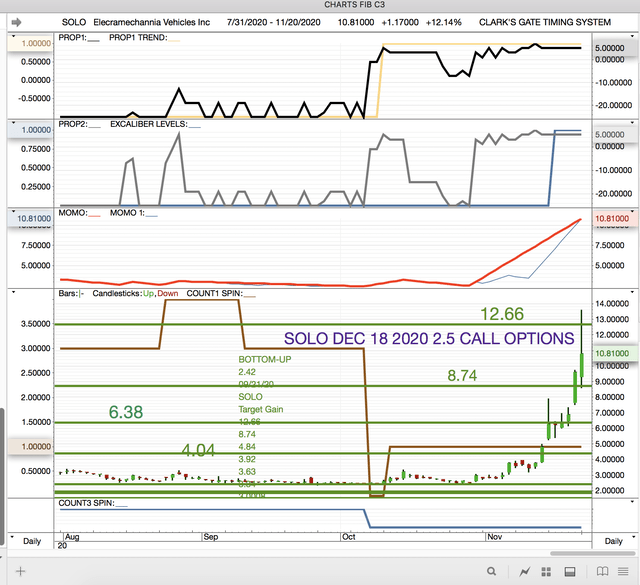Select the PROP2 legend label
Screen dimensions: 640x585
[x=73, y=124]
